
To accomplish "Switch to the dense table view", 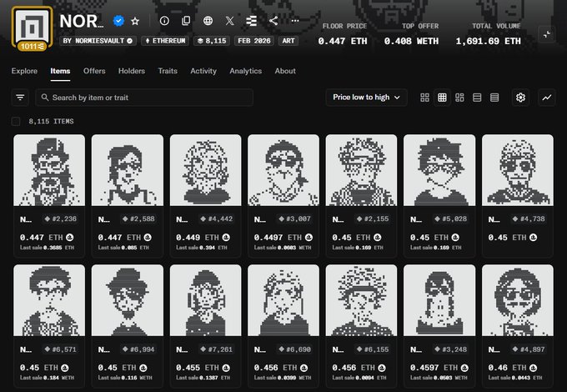I will pyautogui.click(x=494, y=98).
